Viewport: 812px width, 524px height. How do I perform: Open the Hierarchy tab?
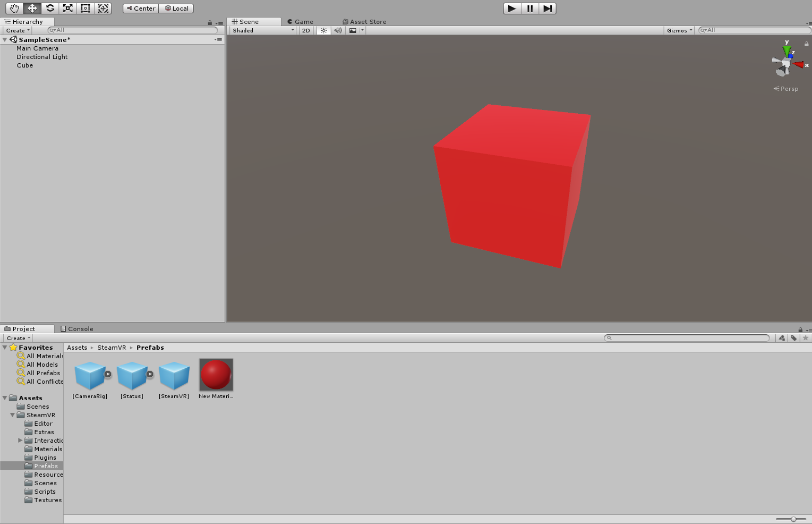(x=27, y=22)
